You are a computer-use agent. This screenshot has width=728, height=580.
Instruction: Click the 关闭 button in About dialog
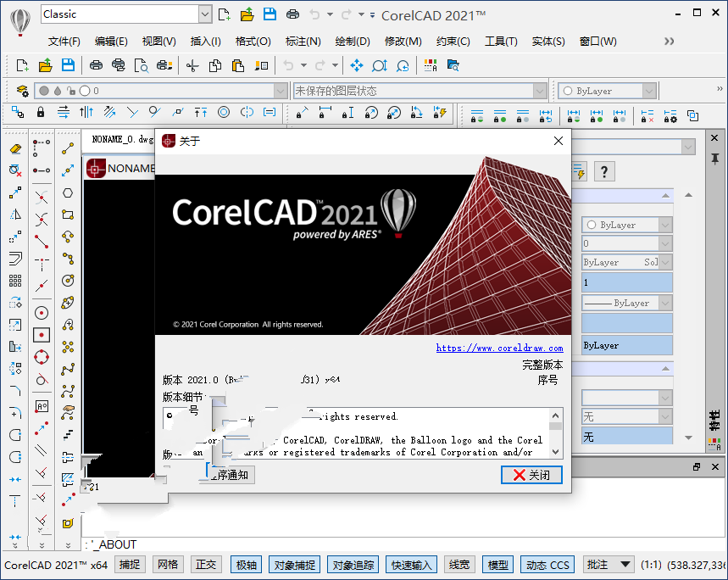531,475
